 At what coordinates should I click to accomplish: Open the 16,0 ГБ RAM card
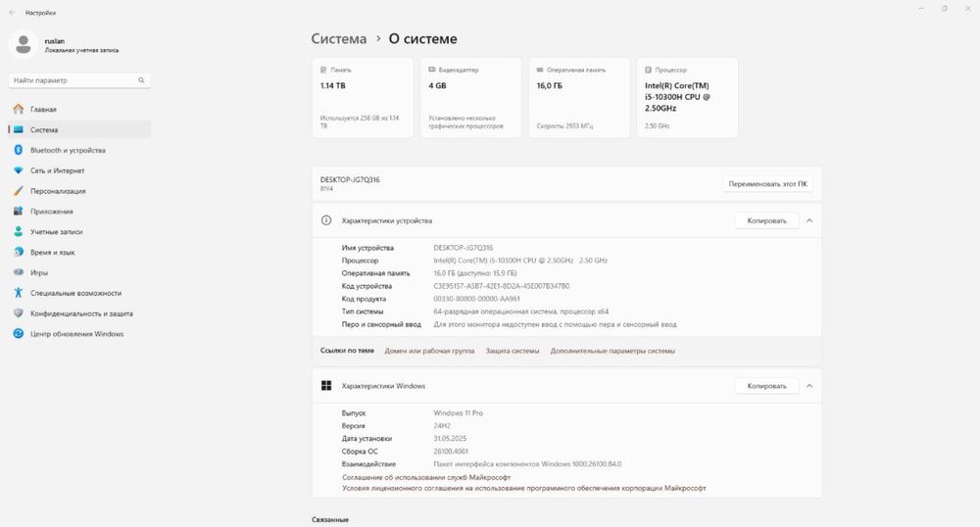point(579,98)
